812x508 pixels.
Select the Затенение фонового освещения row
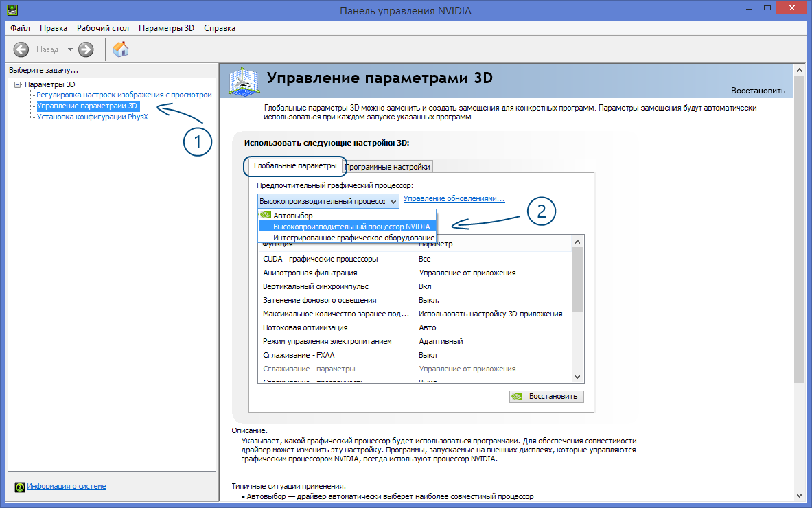415,301
